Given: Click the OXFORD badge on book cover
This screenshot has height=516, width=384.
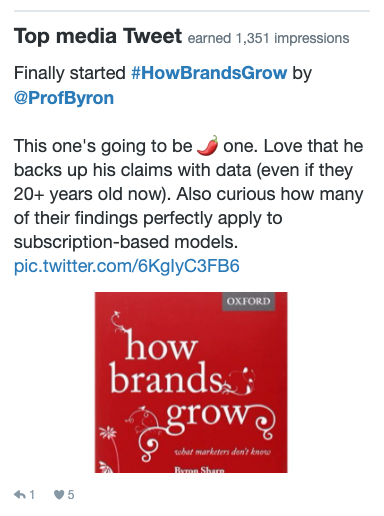Looking at the screenshot, I should pyautogui.click(x=249, y=301).
